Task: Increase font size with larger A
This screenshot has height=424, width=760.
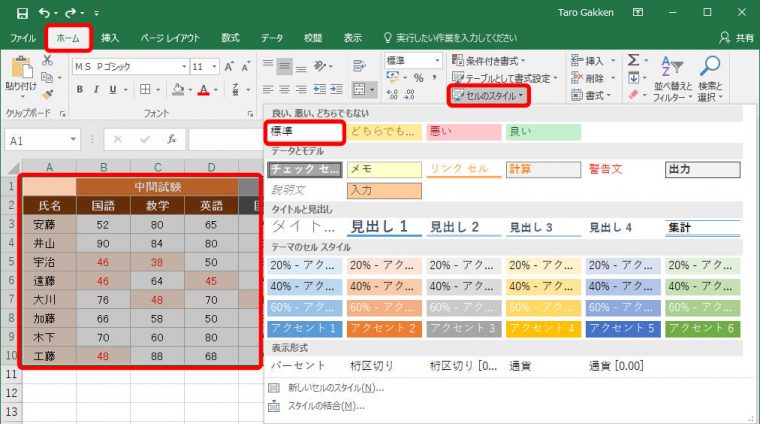Action: 229,66
